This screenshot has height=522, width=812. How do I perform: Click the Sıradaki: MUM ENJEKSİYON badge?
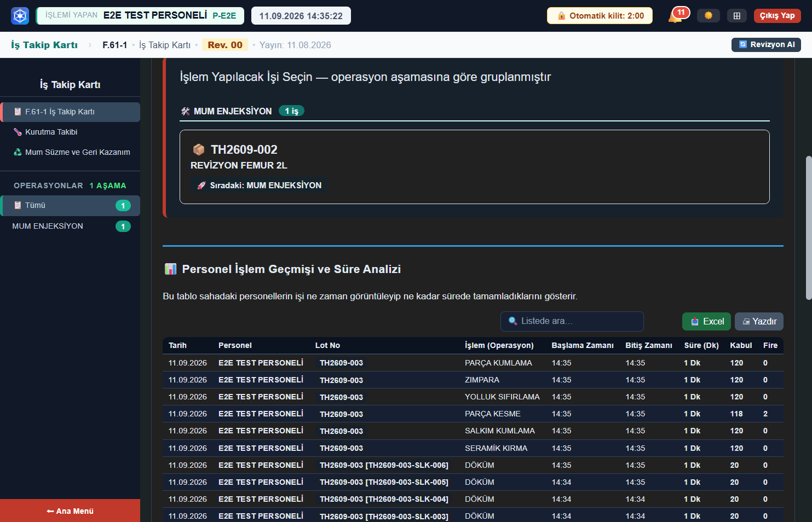tap(259, 185)
